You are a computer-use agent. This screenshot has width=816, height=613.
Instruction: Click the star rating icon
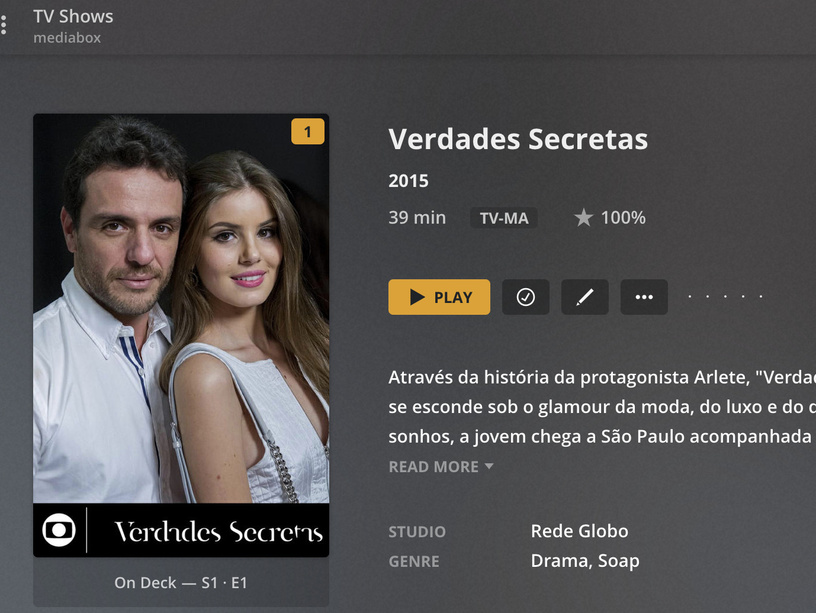(x=583, y=218)
